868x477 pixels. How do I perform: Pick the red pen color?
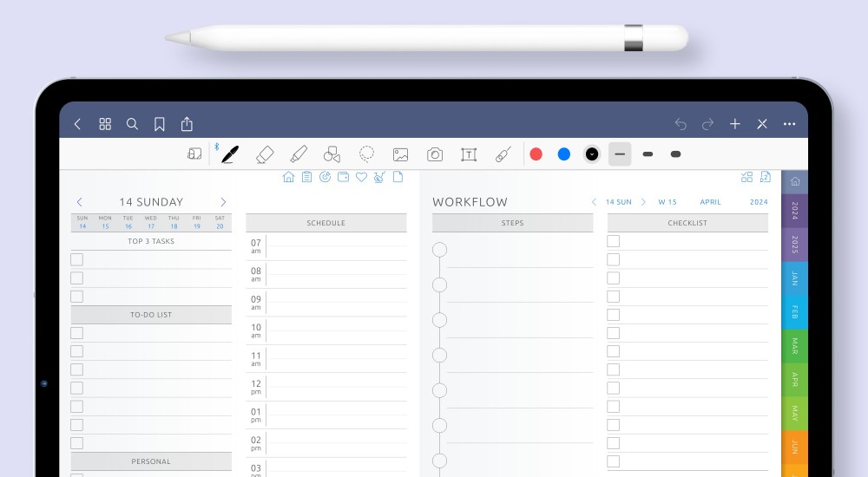click(x=536, y=154)
